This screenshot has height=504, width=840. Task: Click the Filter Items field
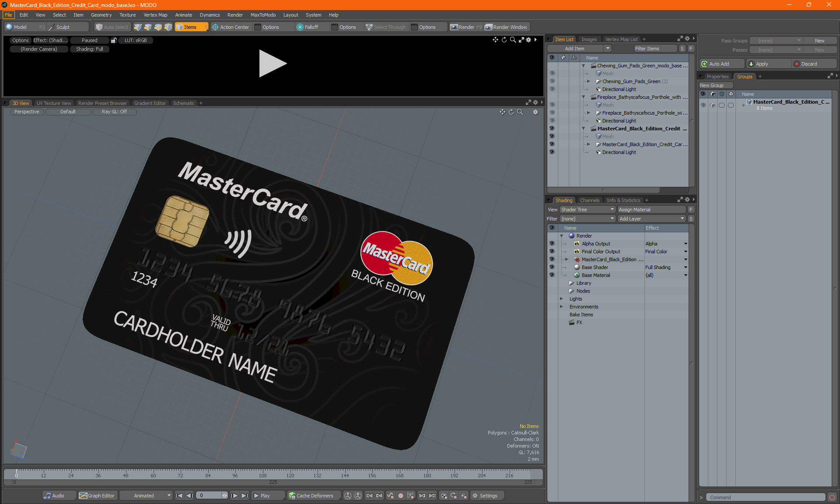coord(655,49)
